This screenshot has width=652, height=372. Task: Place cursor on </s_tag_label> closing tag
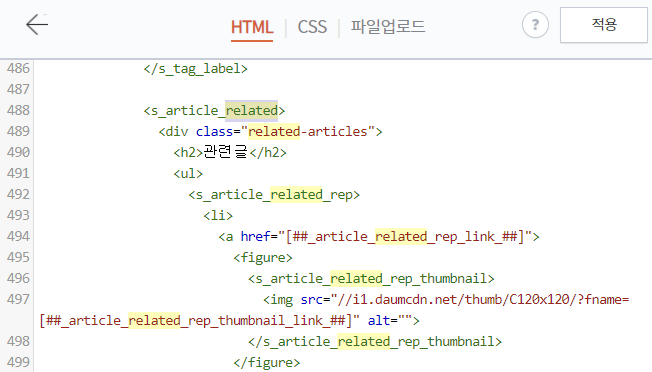click(x=195, y=69)
